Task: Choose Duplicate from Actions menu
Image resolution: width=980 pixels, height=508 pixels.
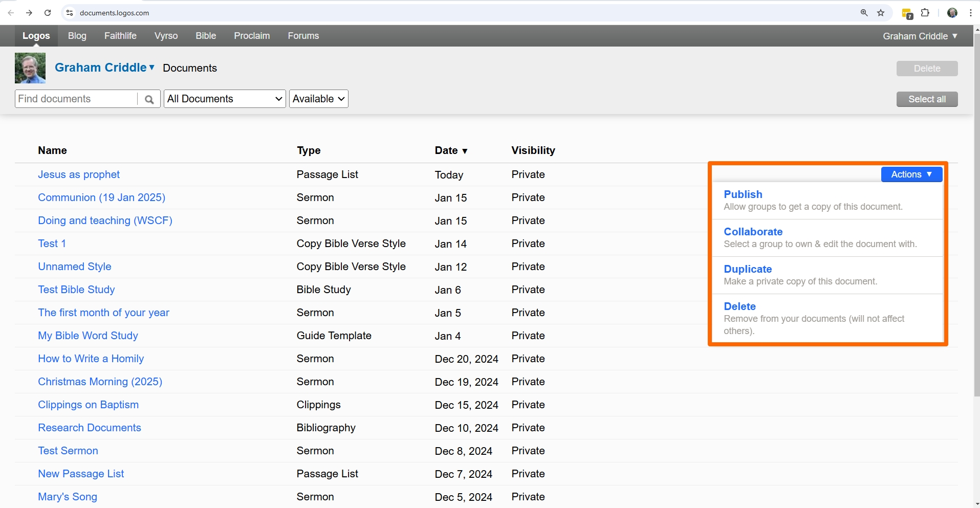Action: [x=827, y=275]
